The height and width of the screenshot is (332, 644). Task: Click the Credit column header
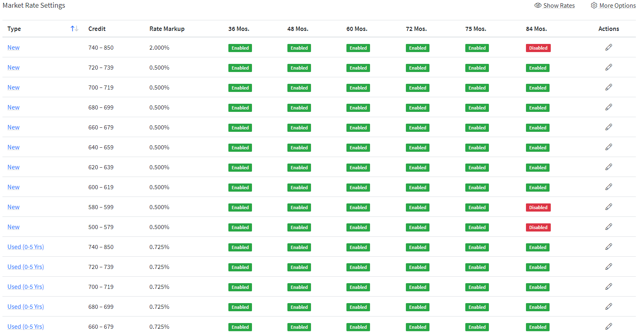coord(97,29)
